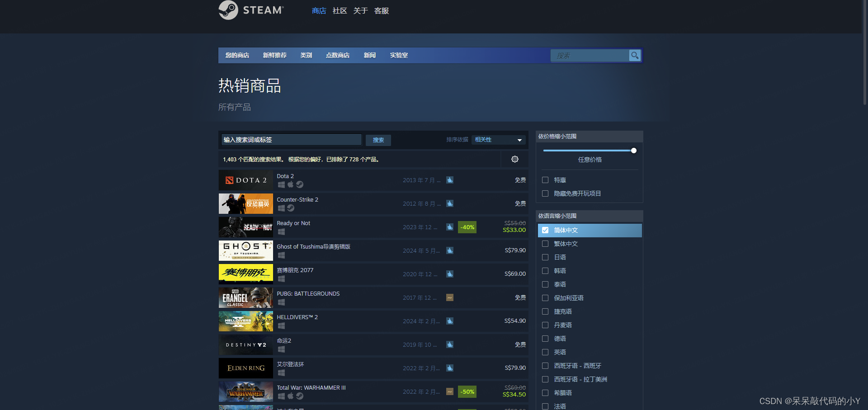Click the magnifier search icon in store navigation bar

(635, 55)
